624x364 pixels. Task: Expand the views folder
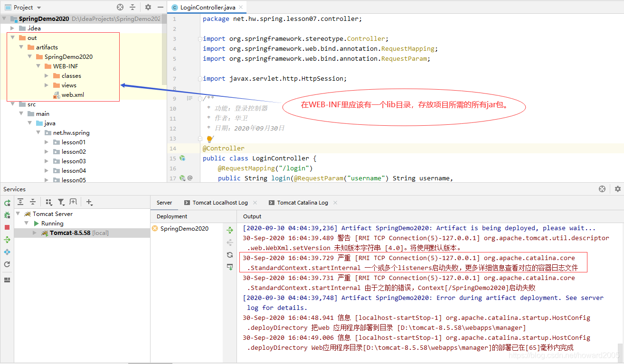[x=47, y=85]
